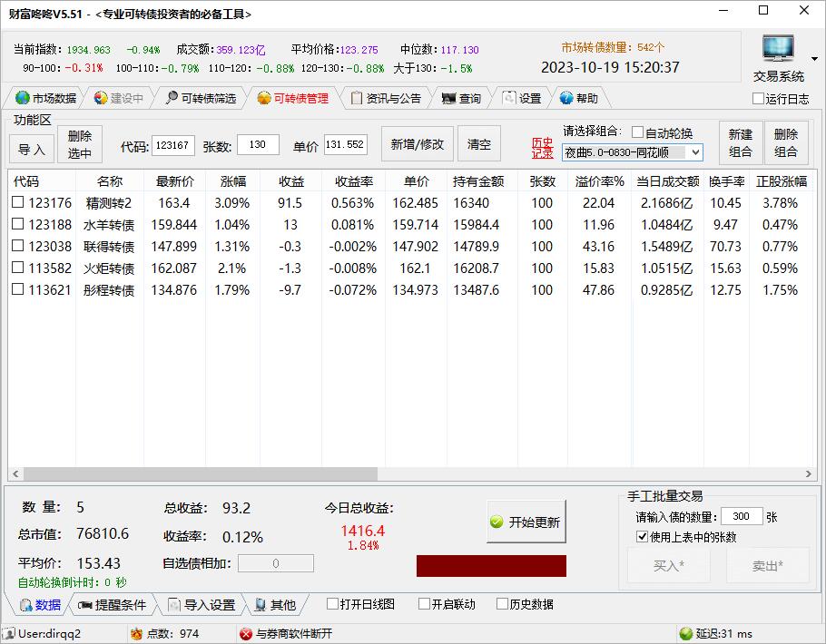Open the 帮助 globe icon tab
Screen dimensions: 826x644
click(x=566, y=99)
